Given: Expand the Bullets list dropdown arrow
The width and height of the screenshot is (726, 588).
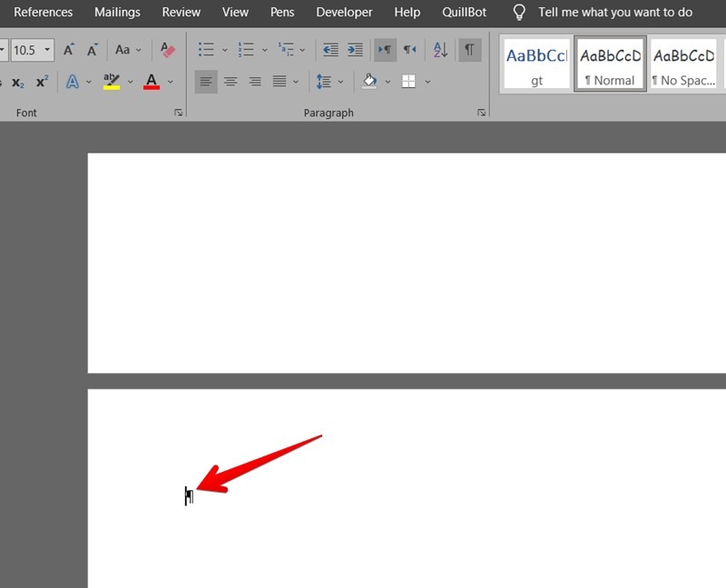Looking at the screenshot, I should (224, 50).
